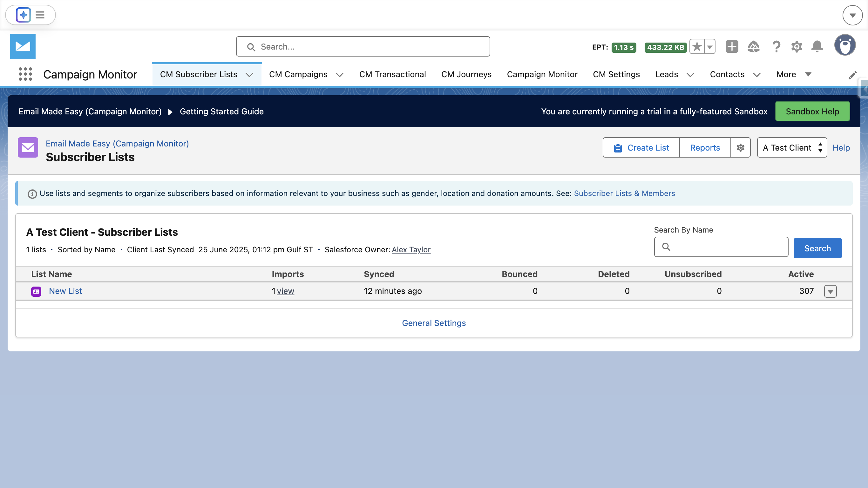Open the Help link beside client selector
868x488 pixels.
pos(841,148)
